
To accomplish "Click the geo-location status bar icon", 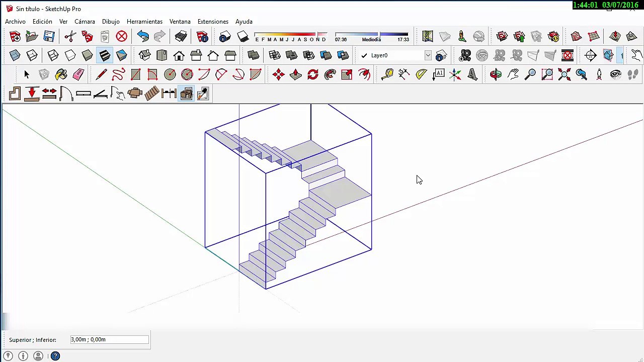I will coord(8,356).
